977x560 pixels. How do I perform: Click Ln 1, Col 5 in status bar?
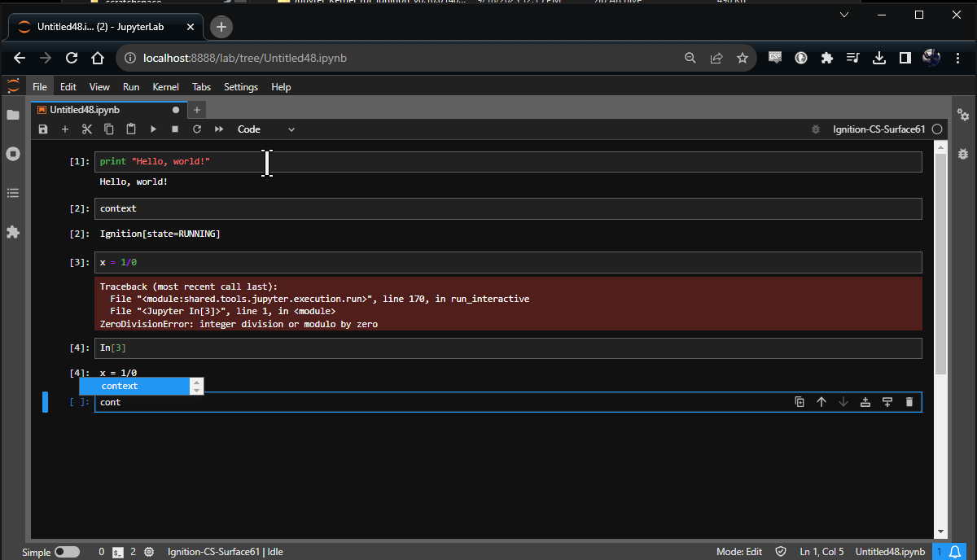pos(821,552)
